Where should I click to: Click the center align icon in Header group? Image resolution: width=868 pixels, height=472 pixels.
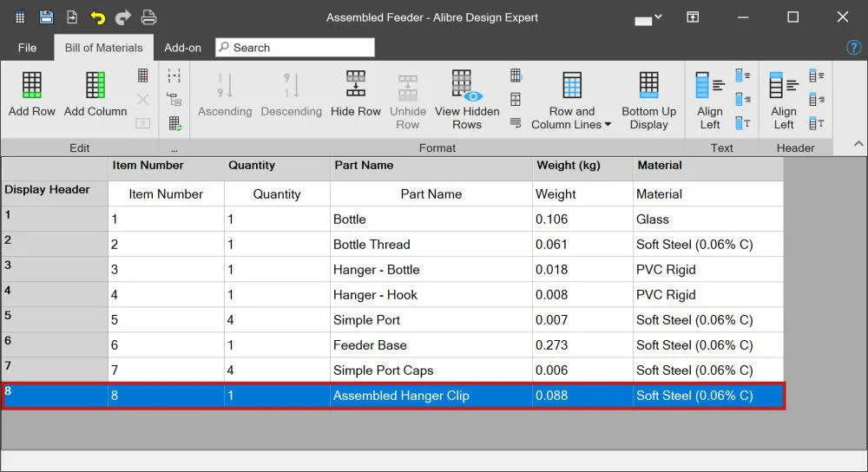point(817,75)
